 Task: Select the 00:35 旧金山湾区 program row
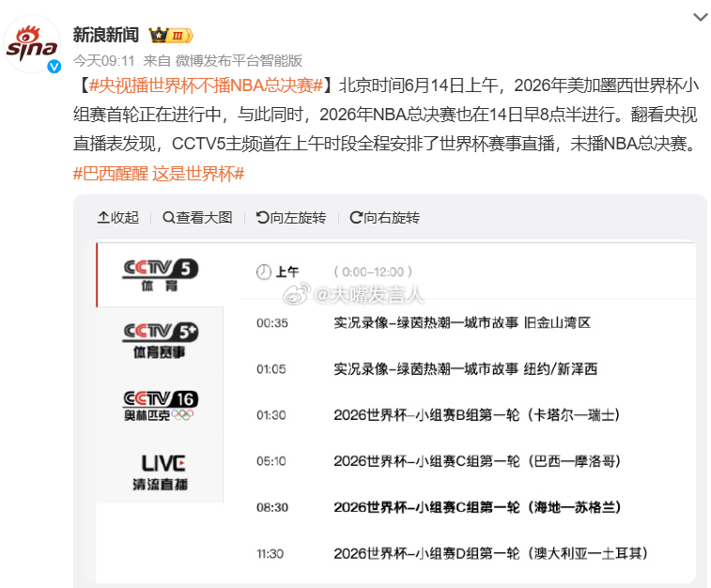[469, 323]
